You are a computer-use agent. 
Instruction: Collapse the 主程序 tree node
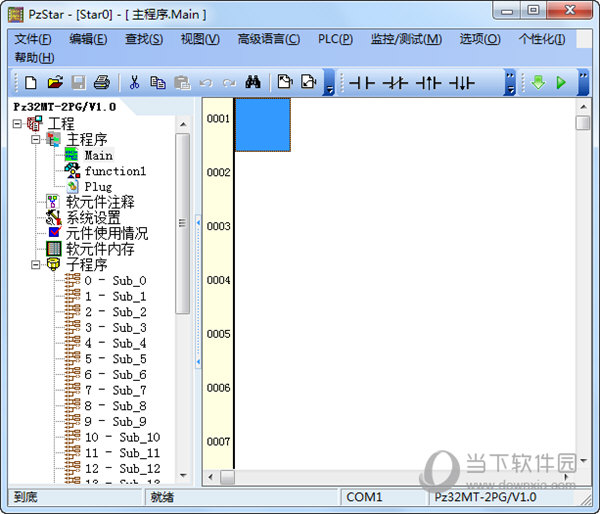point(36,139)
